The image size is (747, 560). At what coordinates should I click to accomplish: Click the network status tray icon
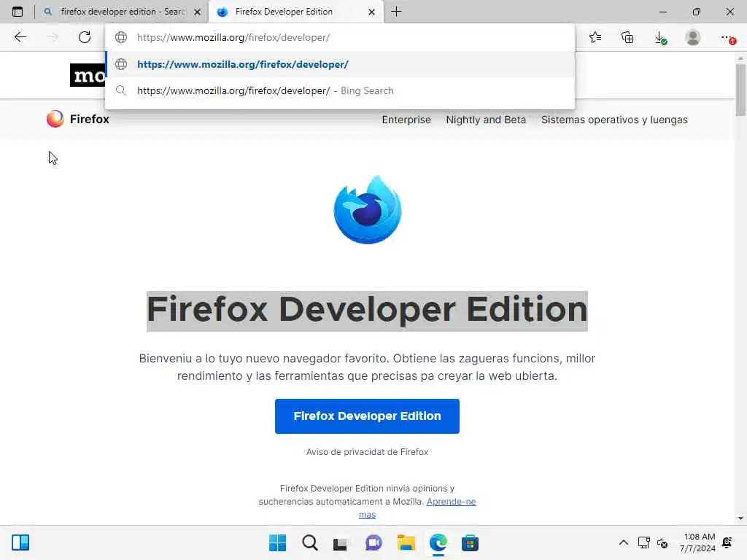643,542
